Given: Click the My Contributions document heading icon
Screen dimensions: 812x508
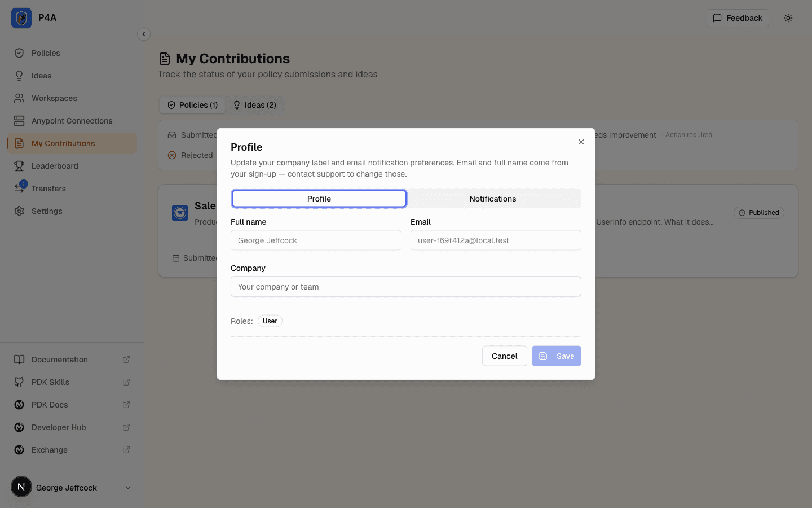Looking at the screenshot, I should pyautogui.click(x=165, y=59).
